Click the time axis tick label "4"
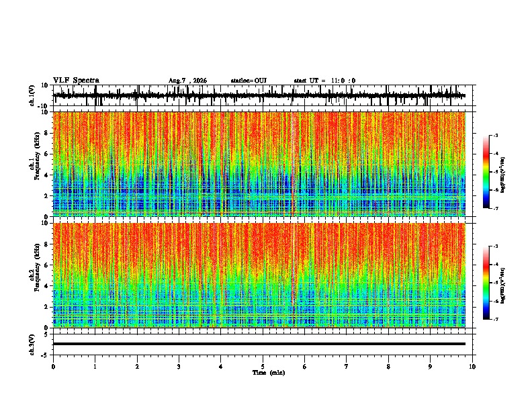Viewport: 532px width, 411px height. (221, 367)
